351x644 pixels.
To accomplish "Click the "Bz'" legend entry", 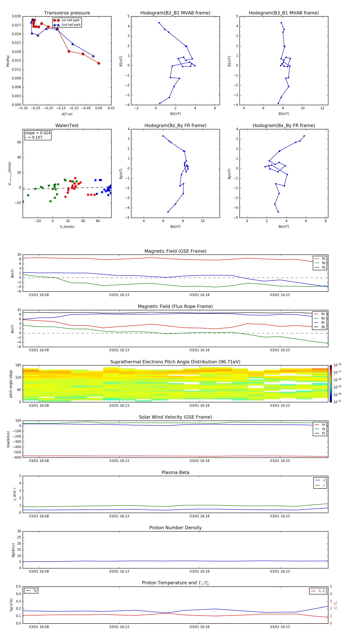I will [x=320, y=323].
